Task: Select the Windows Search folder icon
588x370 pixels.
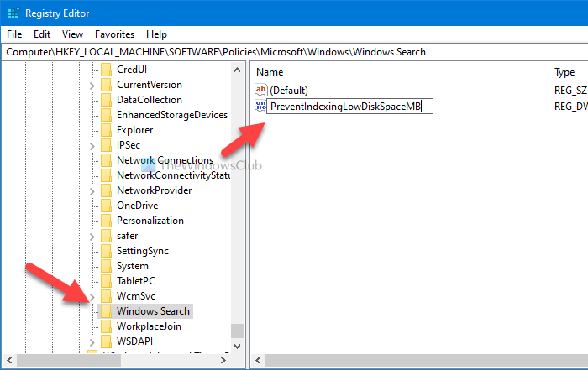Action: pos(106,311)
